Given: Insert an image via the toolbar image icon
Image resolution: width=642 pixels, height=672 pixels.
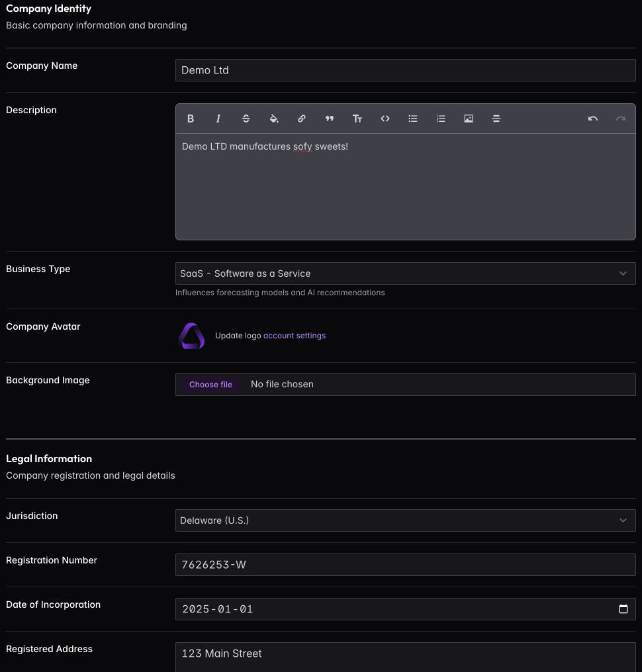Looking at the screenshot, I should (469, 119).
